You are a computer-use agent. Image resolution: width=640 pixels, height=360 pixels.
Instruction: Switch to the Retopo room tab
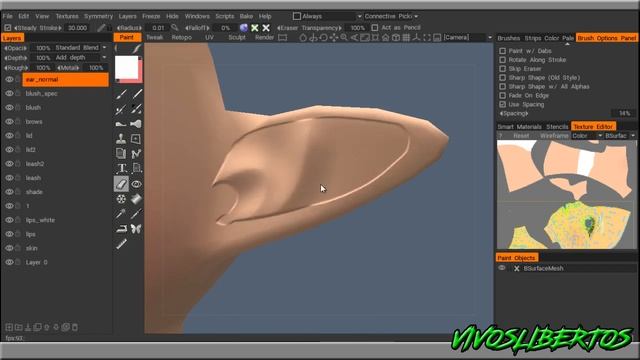(182, 38)
